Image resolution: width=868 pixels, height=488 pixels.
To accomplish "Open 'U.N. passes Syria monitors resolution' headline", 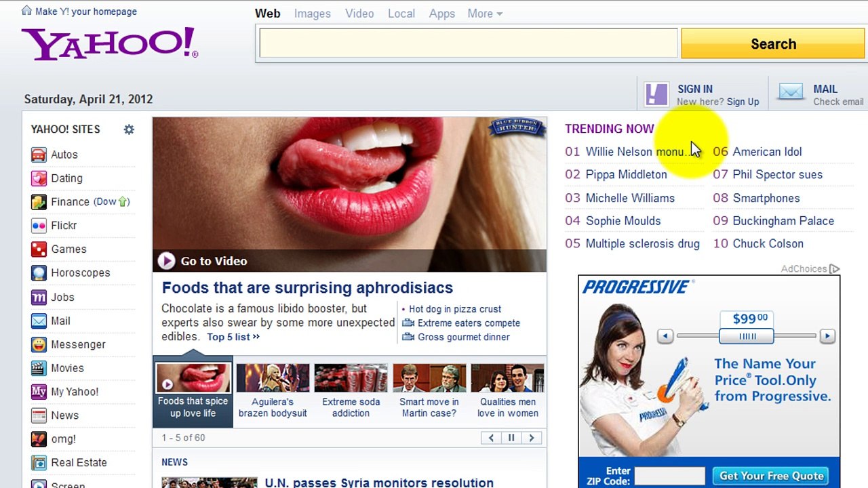I will coord(379,482).
